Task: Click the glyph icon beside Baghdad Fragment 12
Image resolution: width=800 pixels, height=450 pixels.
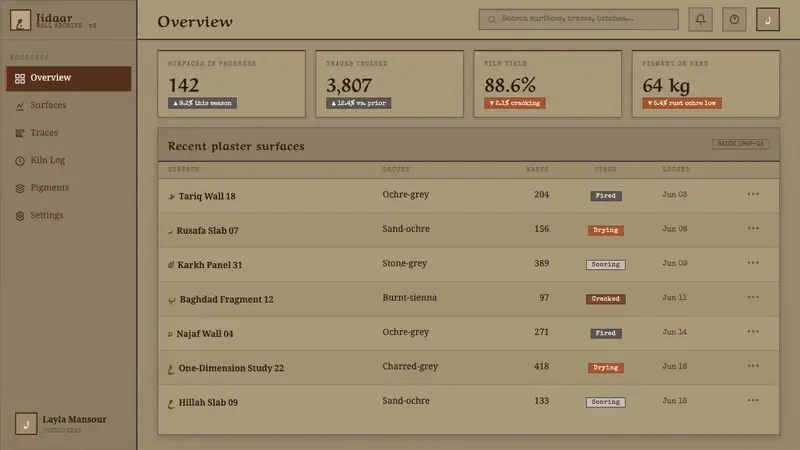Action: 172,299
